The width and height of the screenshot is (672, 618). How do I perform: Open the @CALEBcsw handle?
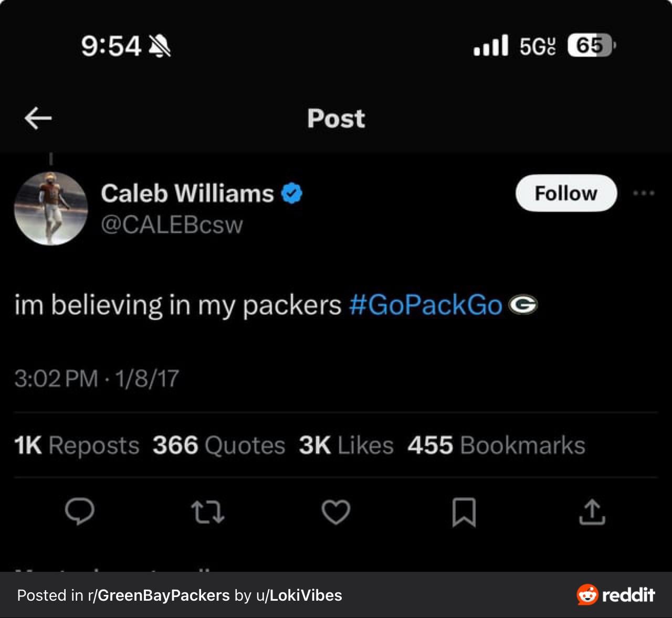coord(172,225)
